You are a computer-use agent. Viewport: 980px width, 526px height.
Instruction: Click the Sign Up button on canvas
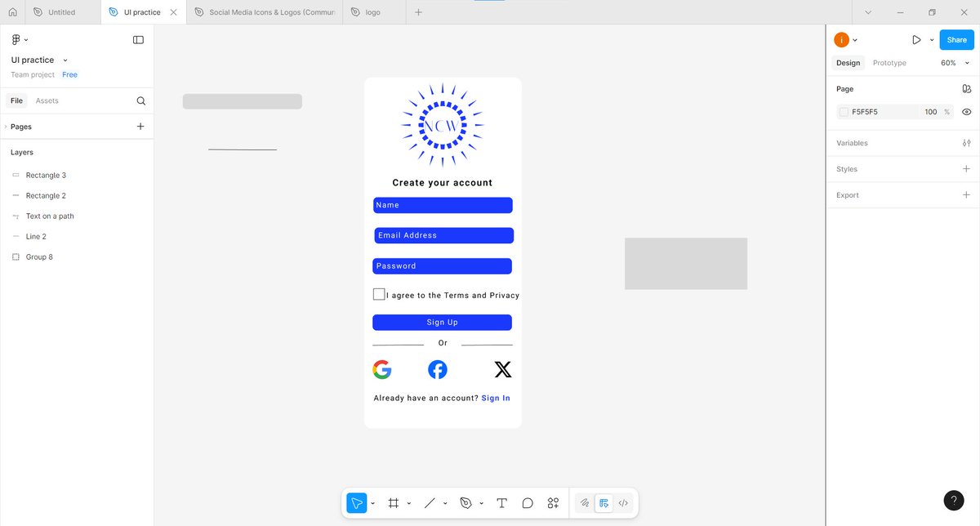(442, 323)
